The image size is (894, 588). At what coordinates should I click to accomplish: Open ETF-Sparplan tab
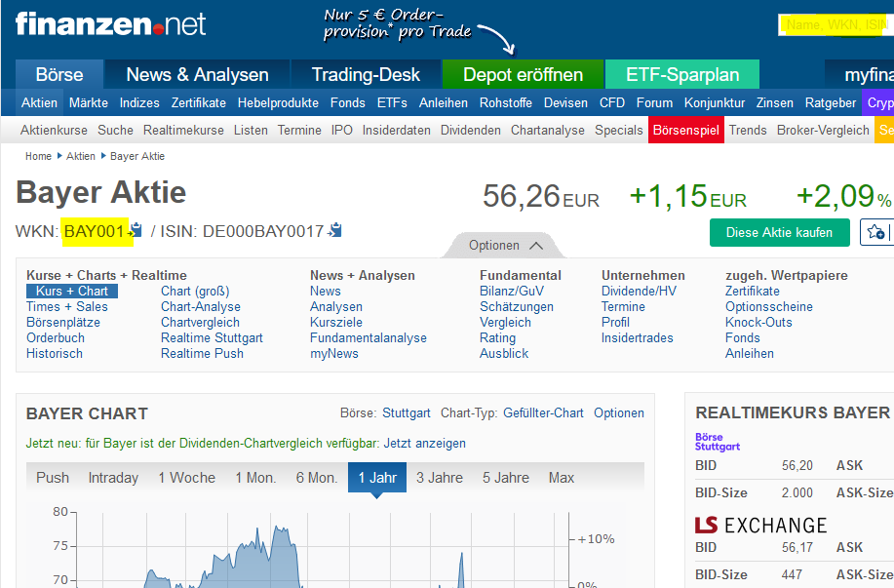[x=682, y=74]
